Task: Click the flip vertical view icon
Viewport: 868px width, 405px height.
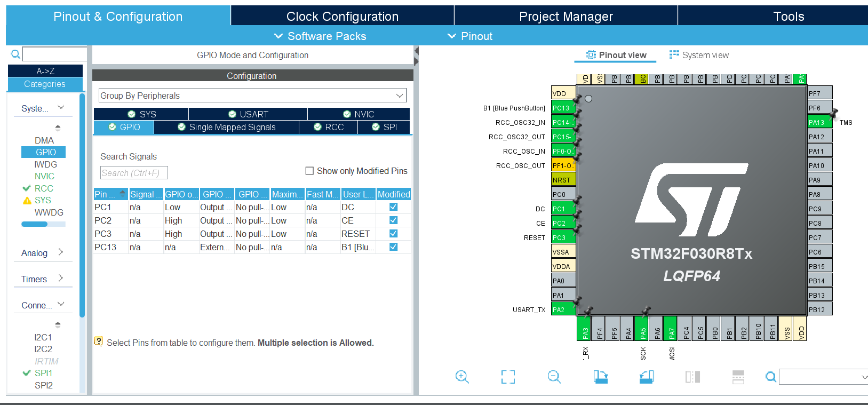Action: click(738, 377)
